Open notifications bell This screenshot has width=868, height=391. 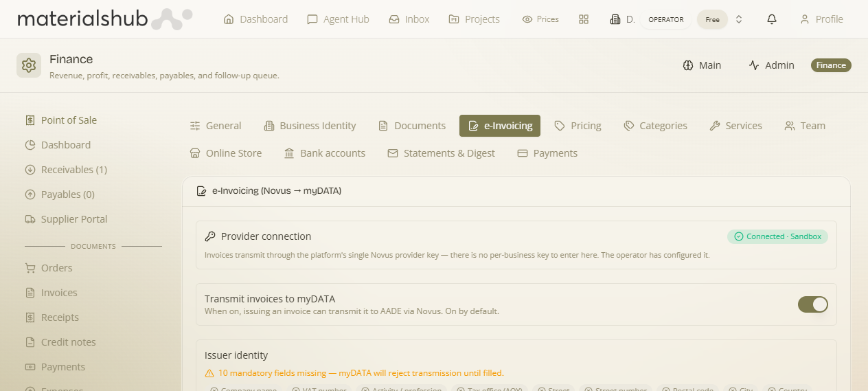[x=772, y=19]
